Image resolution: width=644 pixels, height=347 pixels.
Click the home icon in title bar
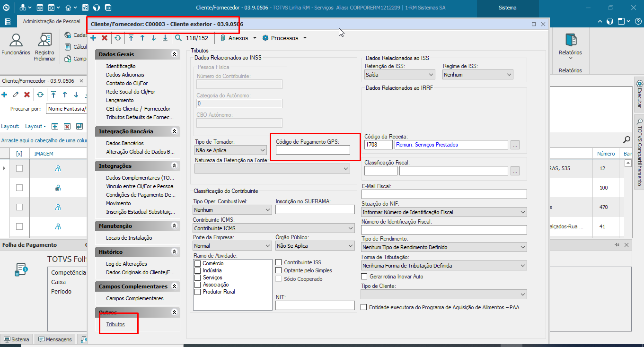tap(69, 8)
